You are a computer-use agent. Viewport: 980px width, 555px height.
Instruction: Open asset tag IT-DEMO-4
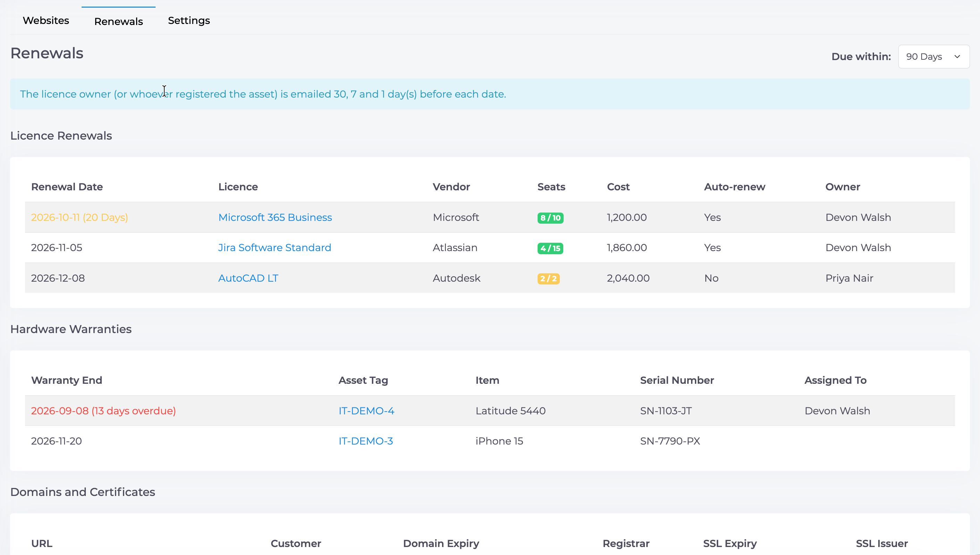click(x=366, y=411)
